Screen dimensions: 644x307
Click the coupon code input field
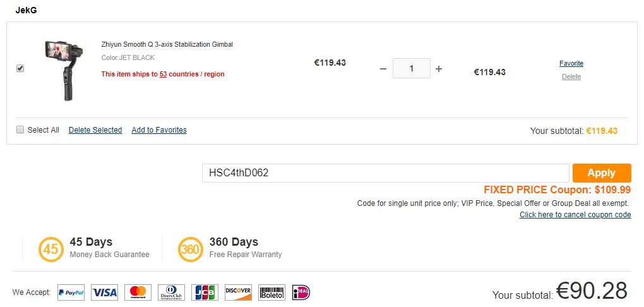[x=385, y=173]
